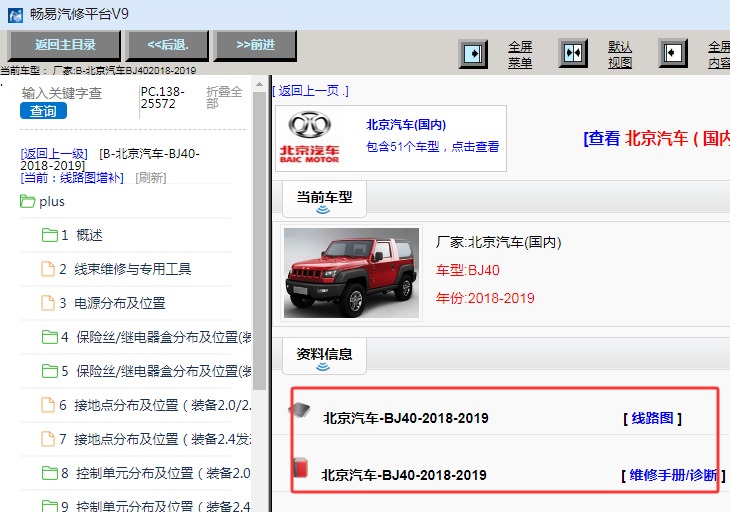Image resolution: width=730 pixels, height=512 pixels.
Task: Click the PC.138-25572 code text
Action: (162, 97)
